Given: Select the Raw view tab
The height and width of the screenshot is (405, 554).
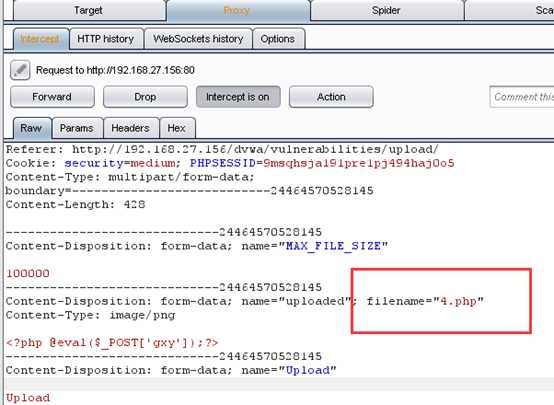Looking at the screenshot, I should click(x=32, y=128).
